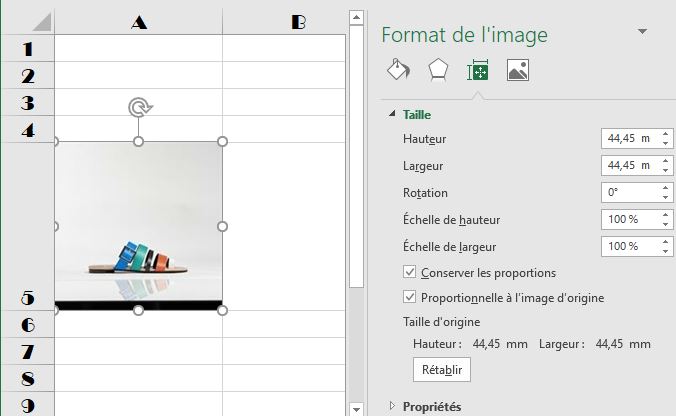The height and width of the screenshot is (416, 676).
Task: Click the image rotation handle
Action: (139, 107)
